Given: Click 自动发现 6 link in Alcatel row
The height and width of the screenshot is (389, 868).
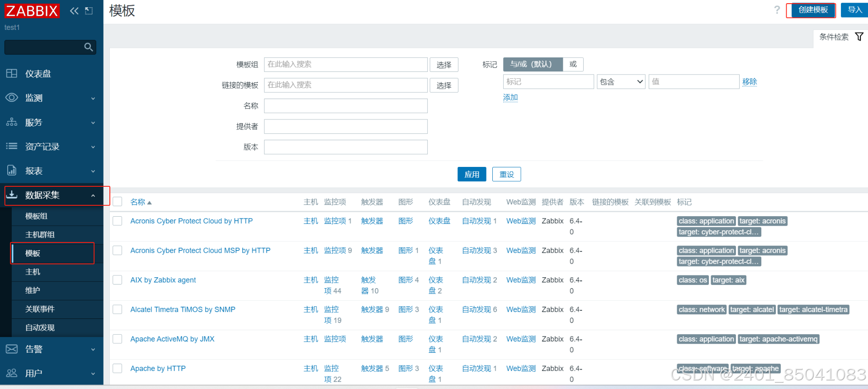Looking at the screenshot, I should tap(479, 309).
